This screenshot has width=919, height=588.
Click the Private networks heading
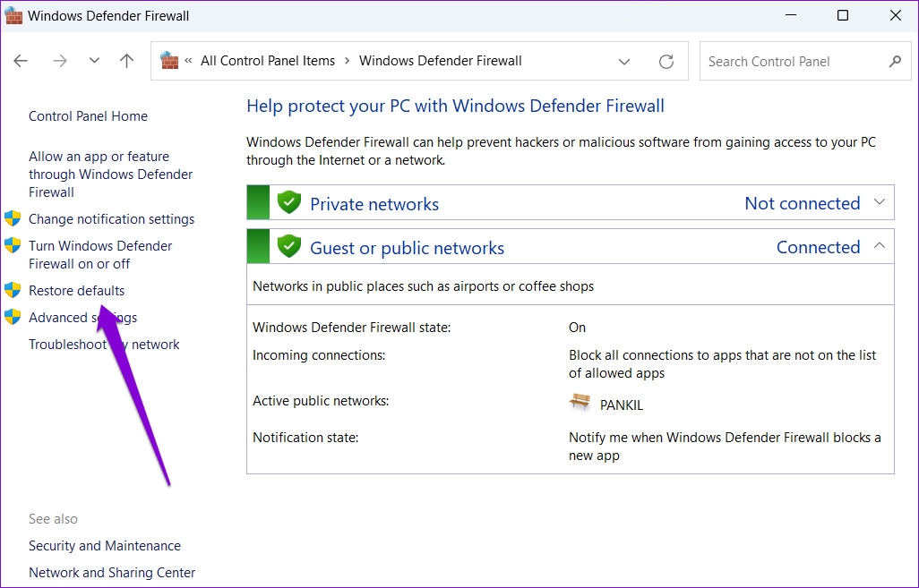[374, 204]
